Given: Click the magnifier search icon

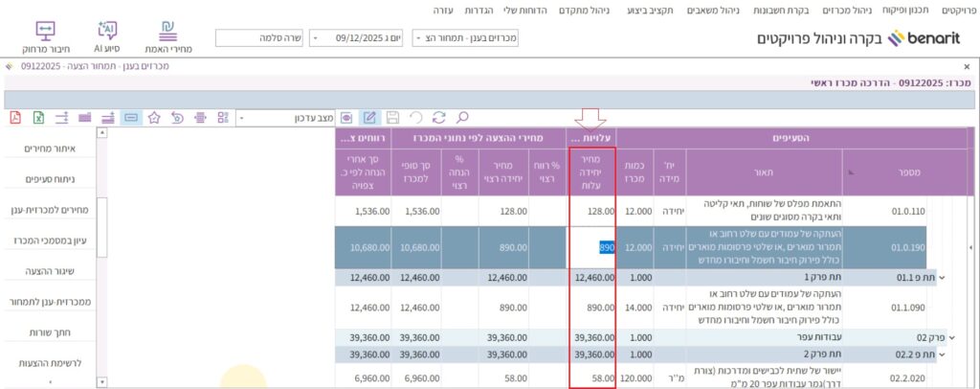Looking at the screenshot, I should 462,118.
